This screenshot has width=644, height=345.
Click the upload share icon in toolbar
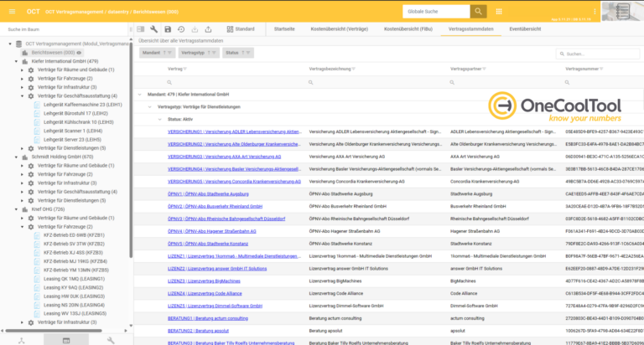pos(208,29)
